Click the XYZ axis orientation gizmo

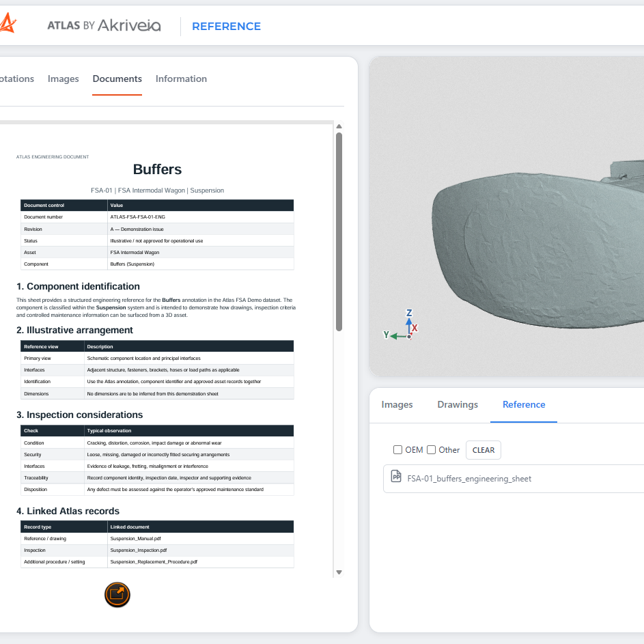pyautogui.click(x=400, y=325)
